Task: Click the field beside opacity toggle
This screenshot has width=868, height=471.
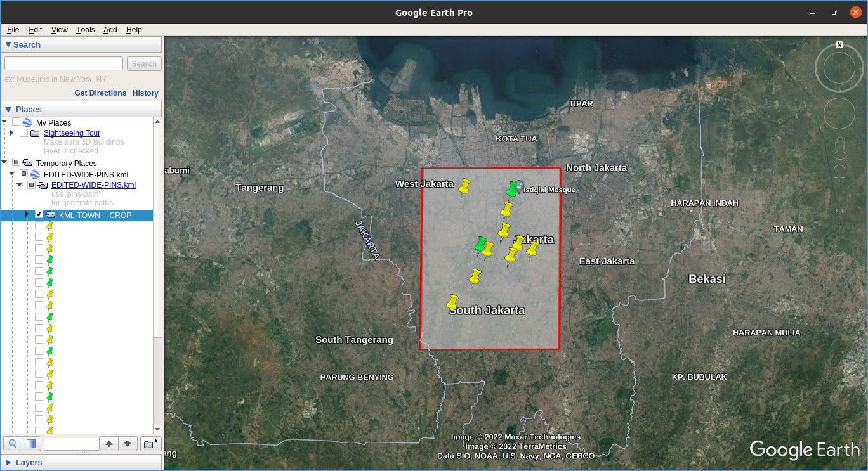Action: point(72,444)
